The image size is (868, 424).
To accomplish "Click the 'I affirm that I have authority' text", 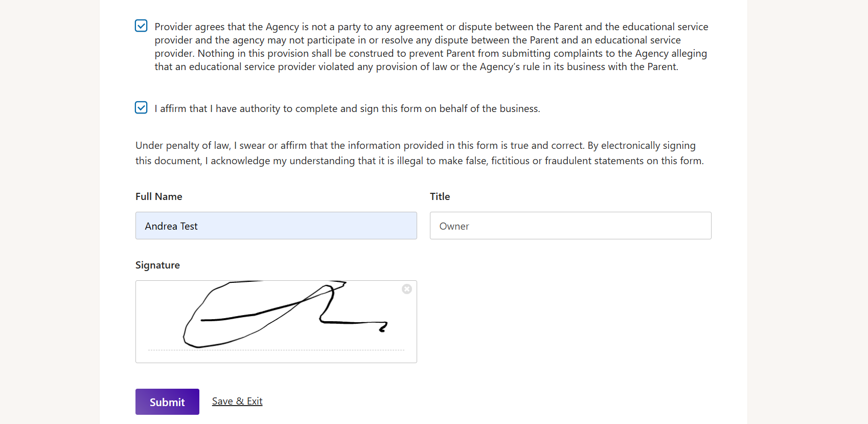I will tap(348, 108).
